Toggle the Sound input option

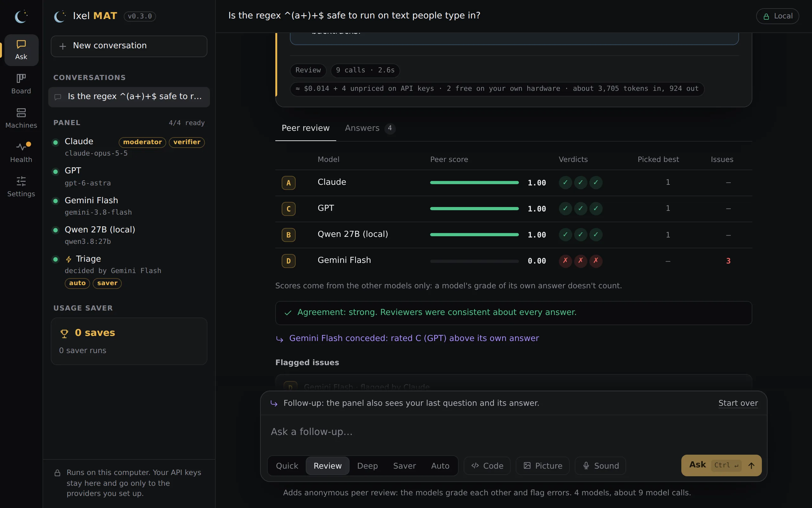(x=600, y=466)
